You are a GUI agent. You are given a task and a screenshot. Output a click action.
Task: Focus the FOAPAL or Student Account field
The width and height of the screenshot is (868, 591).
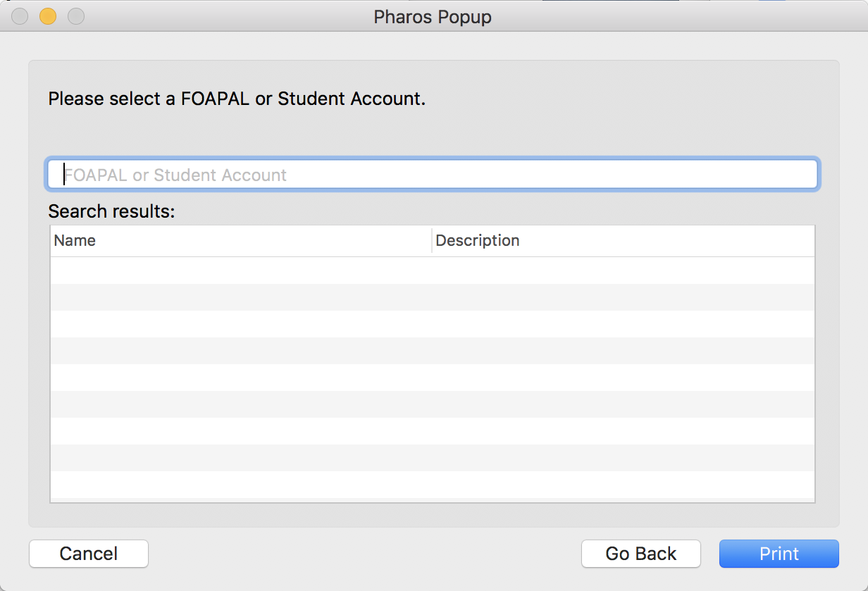(432, 175)
